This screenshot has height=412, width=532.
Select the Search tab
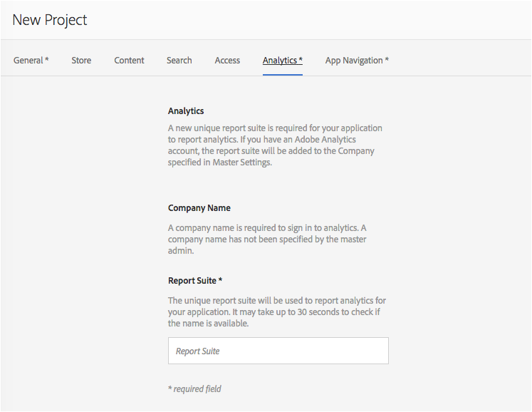179,61
